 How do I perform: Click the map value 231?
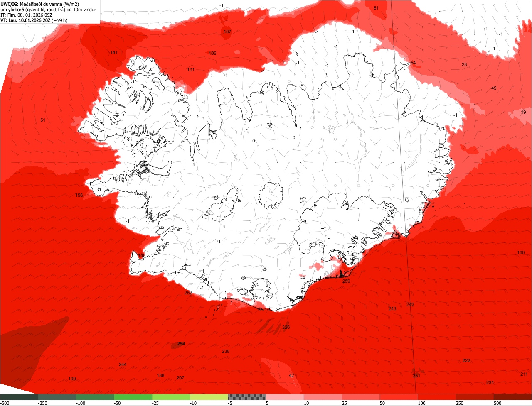coord(490,382)
